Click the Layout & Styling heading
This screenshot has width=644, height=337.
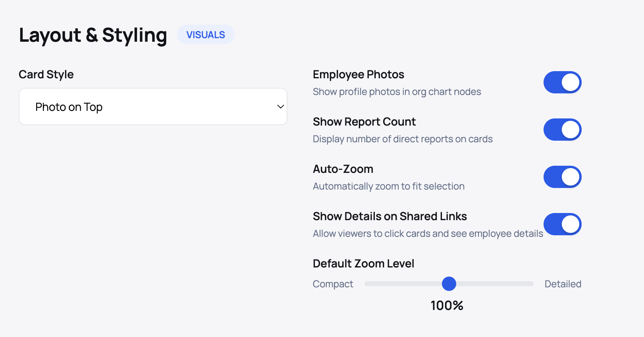pos(93,35)
